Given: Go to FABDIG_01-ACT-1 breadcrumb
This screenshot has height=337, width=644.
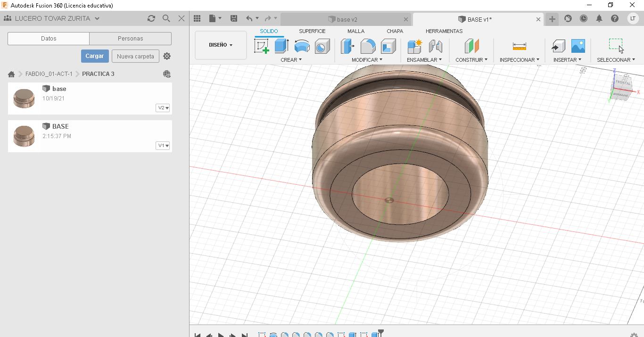Looking at the screenshot, I should click(x=49, y=74).
